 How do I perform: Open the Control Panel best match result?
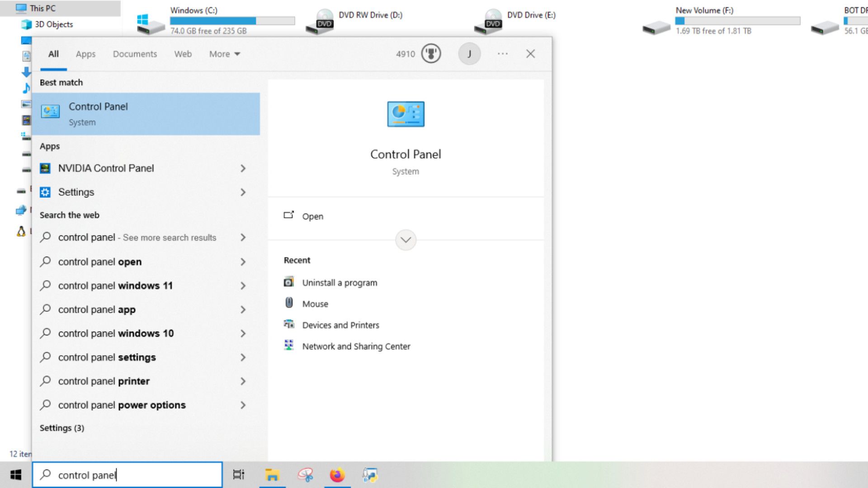click(146, 114)
